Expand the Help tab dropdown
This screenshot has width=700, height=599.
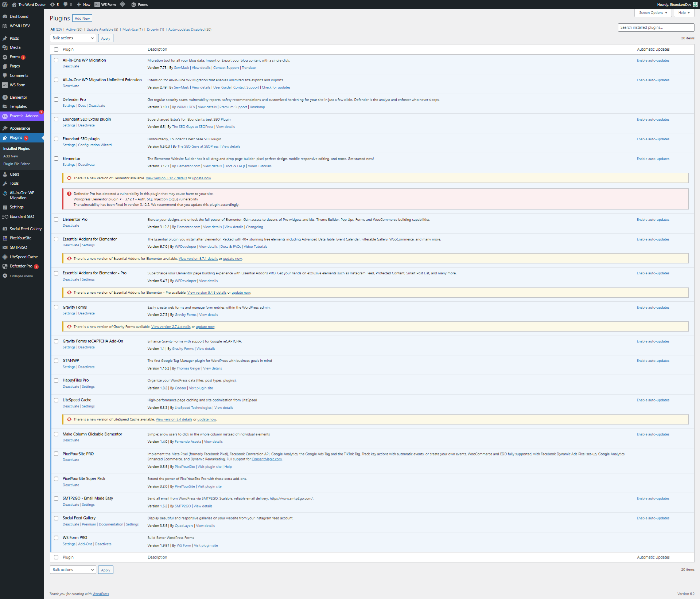pos(684,13)
